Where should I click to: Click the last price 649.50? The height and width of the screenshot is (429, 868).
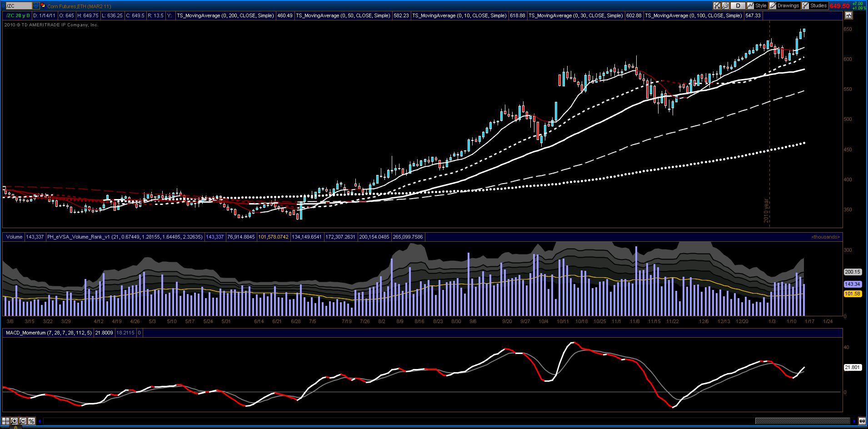coord(839,6)
